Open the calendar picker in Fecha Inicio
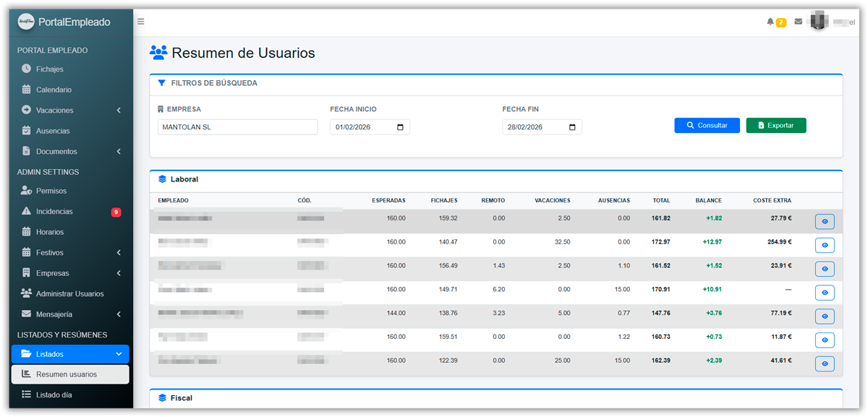The width and height of the screenshot is (868, 417). click(400, 127)
